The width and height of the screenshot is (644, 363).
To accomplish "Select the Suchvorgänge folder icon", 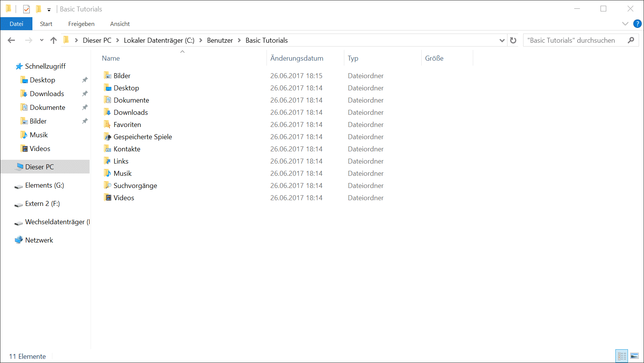I will [108, 185].
